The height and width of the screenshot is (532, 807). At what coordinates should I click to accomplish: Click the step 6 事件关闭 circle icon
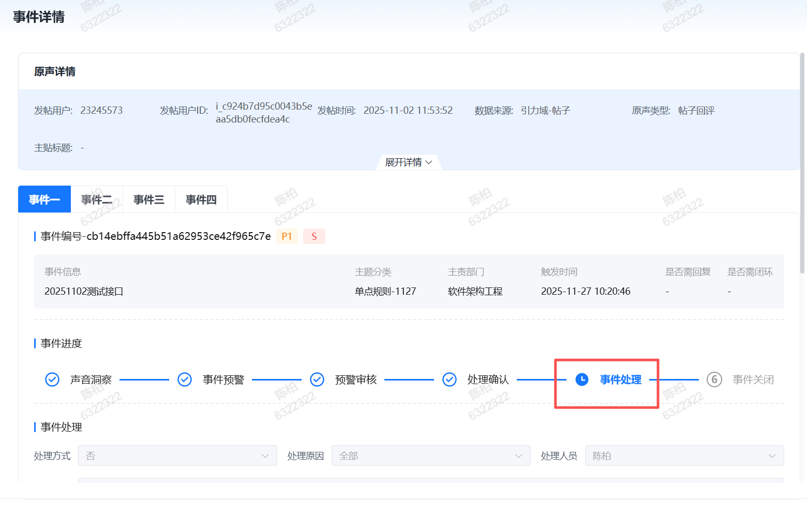click(714, 379)
